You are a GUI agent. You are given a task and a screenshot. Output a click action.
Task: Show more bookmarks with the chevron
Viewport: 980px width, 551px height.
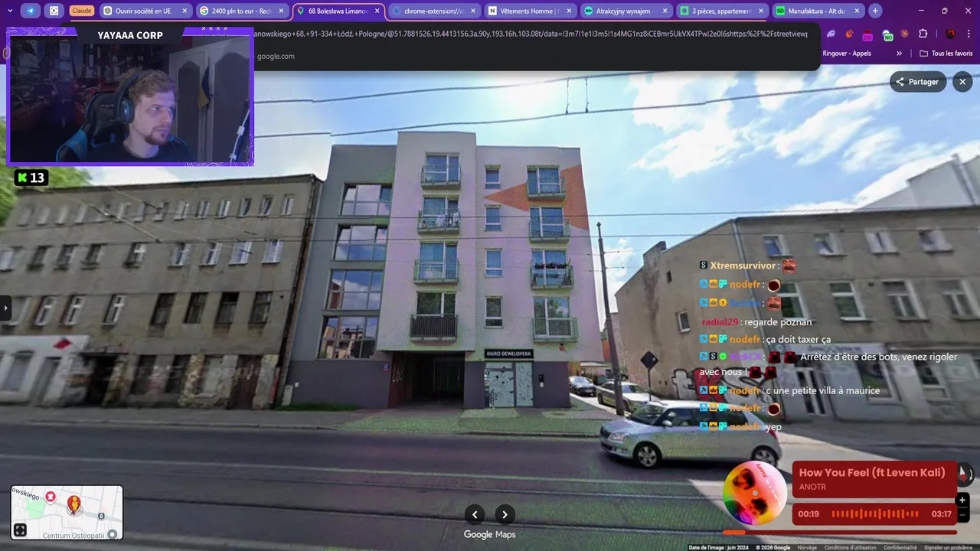click(x=899, y=54)
